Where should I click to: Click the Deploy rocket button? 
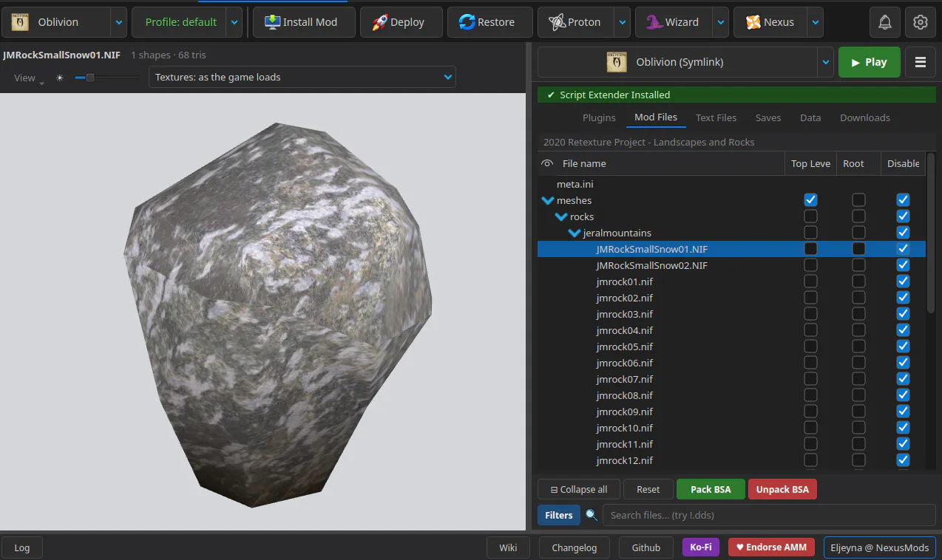tap(401, 22)
